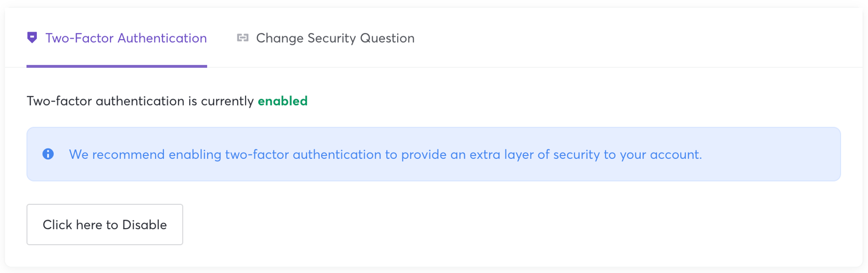Click the information icon in blue banner
This screenshot has height=273, width=868.
48,154
